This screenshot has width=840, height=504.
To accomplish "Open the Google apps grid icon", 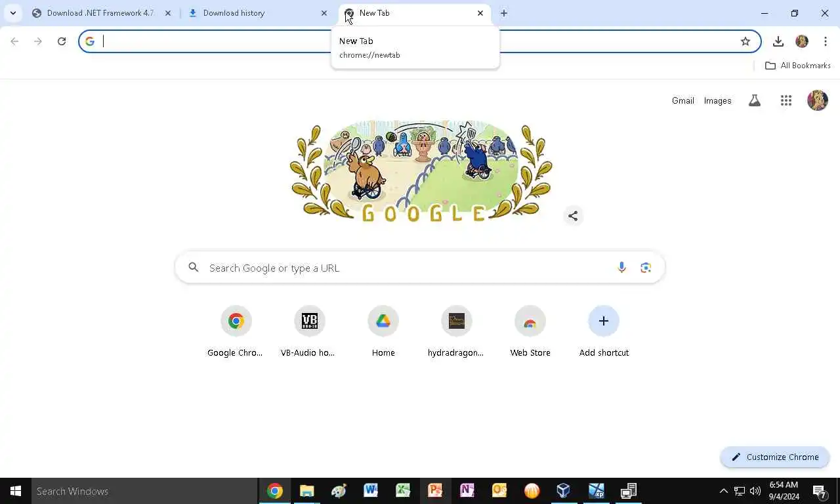I will pyautogui.click(x=786, y=100).
